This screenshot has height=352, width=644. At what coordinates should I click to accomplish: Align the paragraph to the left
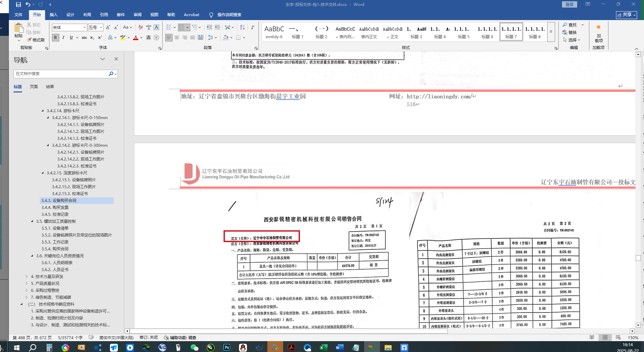(169, 38)
